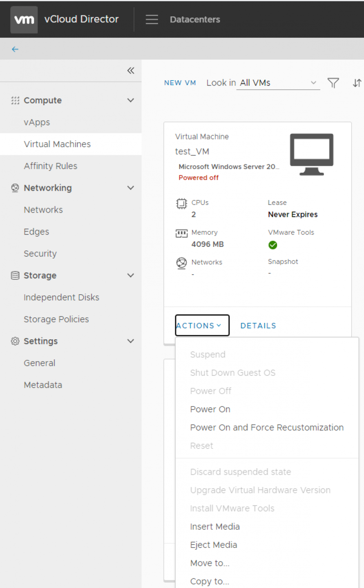Open Independent Disks
Viewport: 364px width, 588px height.
point(61,297)
